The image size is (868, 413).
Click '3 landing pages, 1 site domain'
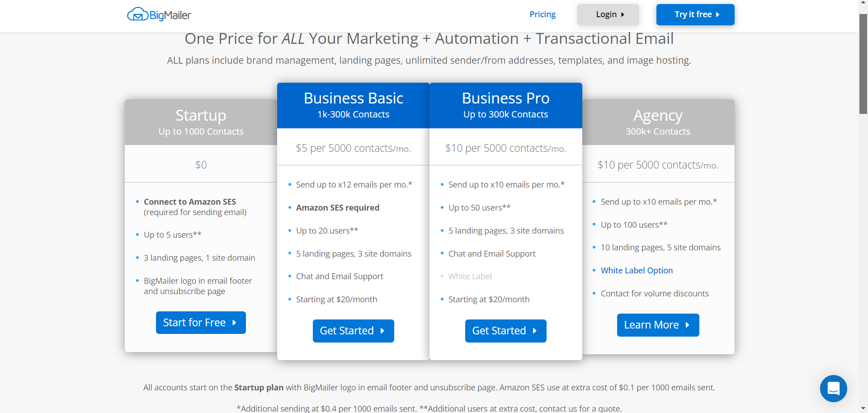pyautogui.click(x=199, y=258)
